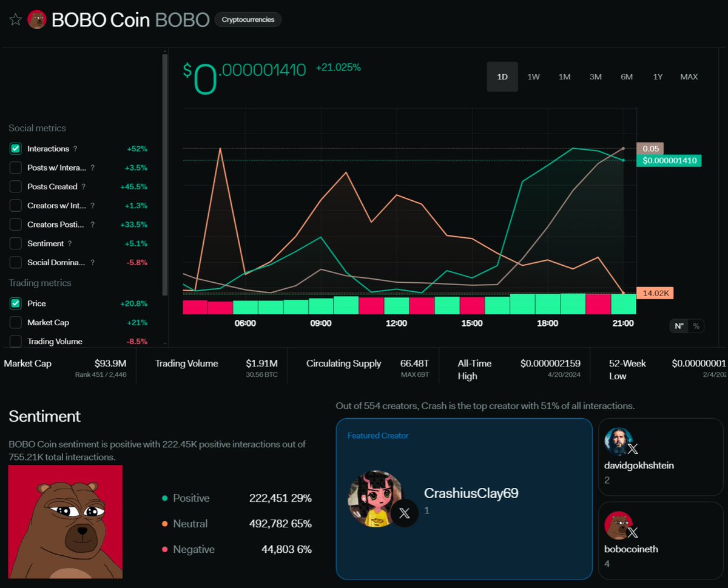Screen dimensions: 728x588
Task: Click the Rank 451 / 2,446 text
Action: (x=102, y=376)
